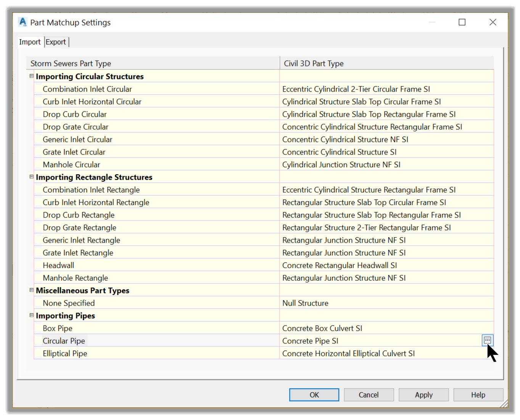Click Concentric Cylindrical Structure NF SI cell
520x420 pixels.
point(386,139)
